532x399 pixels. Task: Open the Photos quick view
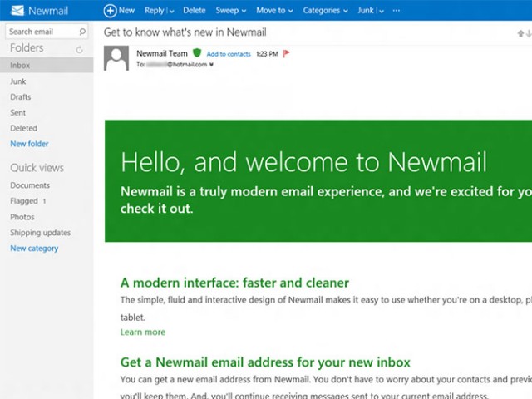22,217
